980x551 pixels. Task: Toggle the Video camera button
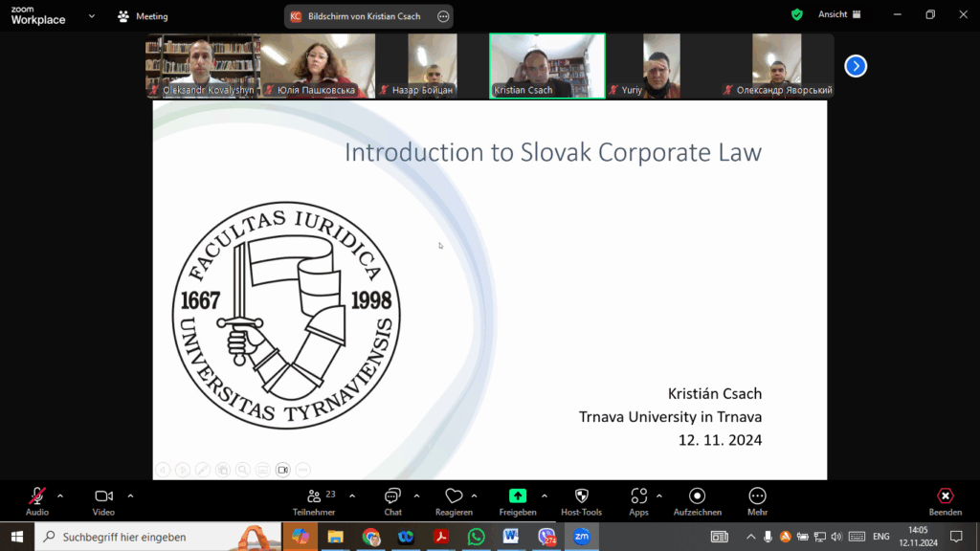point(103,501)
